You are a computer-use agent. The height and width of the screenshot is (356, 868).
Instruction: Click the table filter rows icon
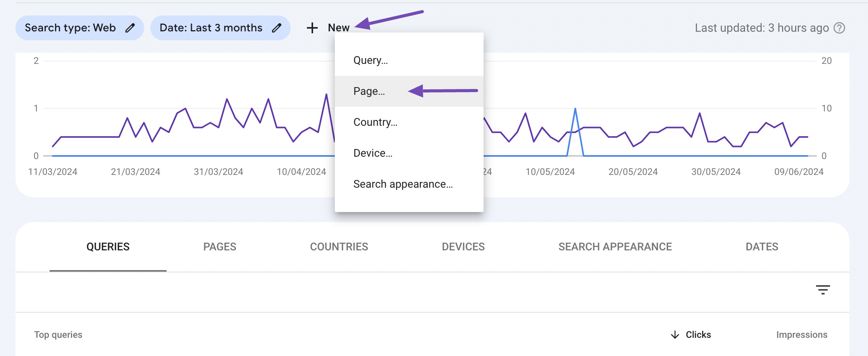click(x=823, y=290)
